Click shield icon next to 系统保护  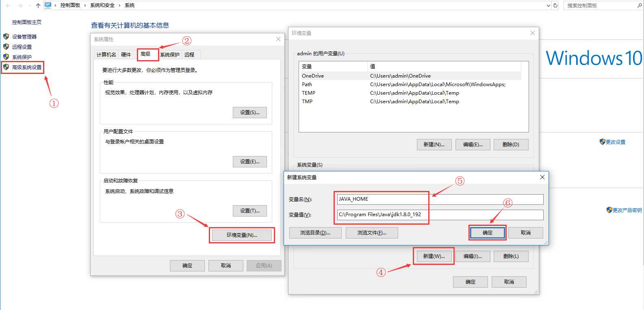pyautogui.click(x=6, y=57)
